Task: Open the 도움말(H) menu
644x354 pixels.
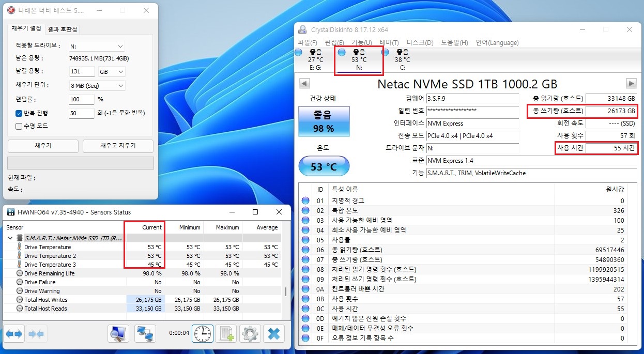Action: (x=454, y=42)
